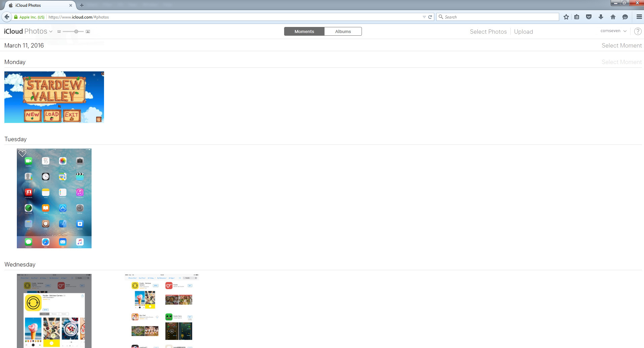
Task: Open the App Store search results thumbnail
Action: pyautogui.click(x=162, y=311)
